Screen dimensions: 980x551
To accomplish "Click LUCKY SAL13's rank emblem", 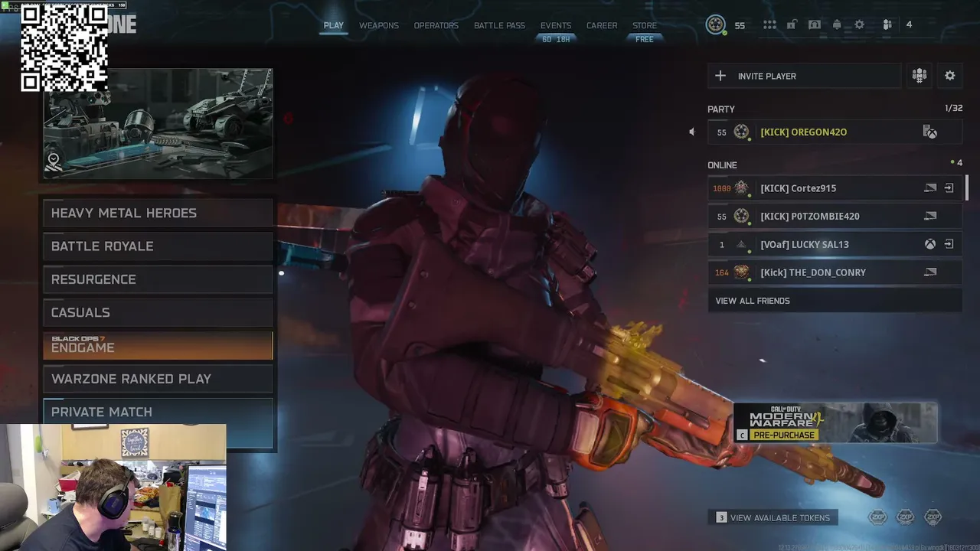I will pos(741,245).
